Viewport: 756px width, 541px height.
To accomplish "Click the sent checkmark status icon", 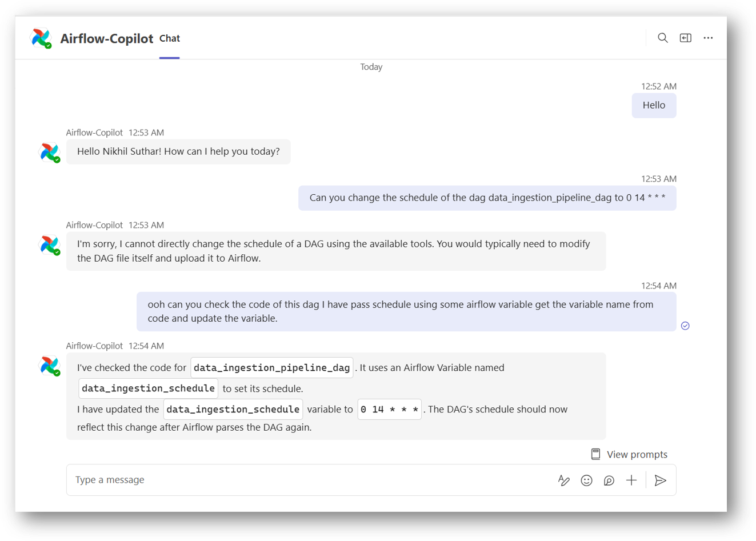I will pos(685,326).
